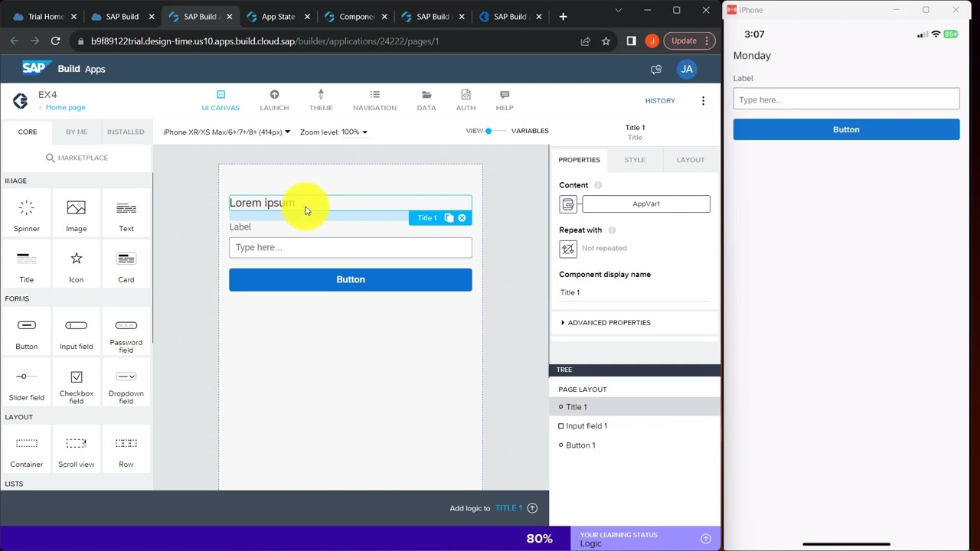The width and height of the screenshot is (980, 551).
Task: Open the By Me components tab
Action: point(77,132)
